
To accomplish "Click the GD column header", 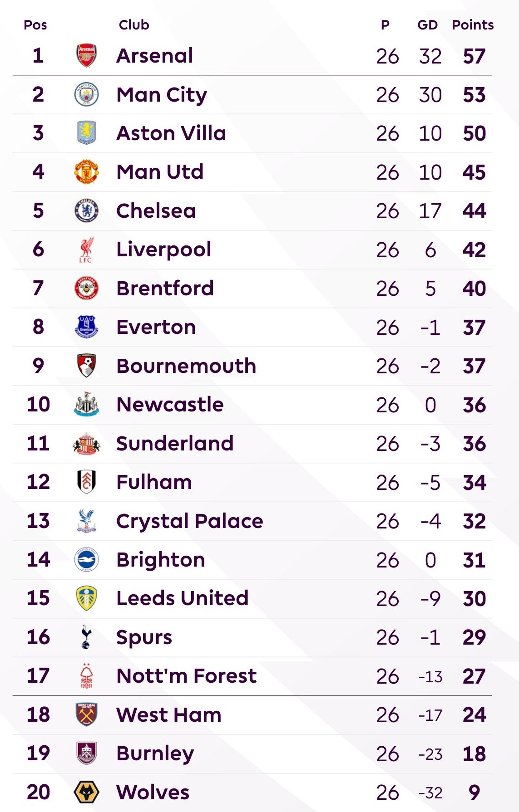I will tap(427, 25).
